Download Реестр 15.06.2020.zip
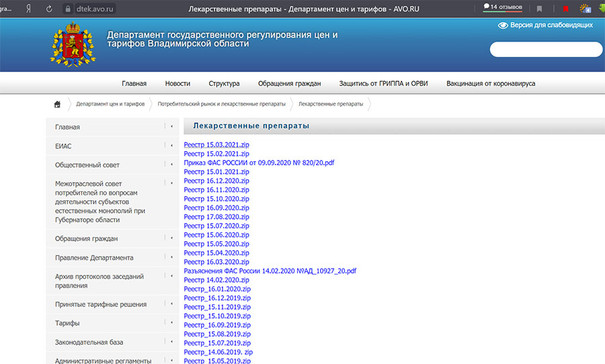The width and height of the screenshot is (605, 364). pos(216,235)
